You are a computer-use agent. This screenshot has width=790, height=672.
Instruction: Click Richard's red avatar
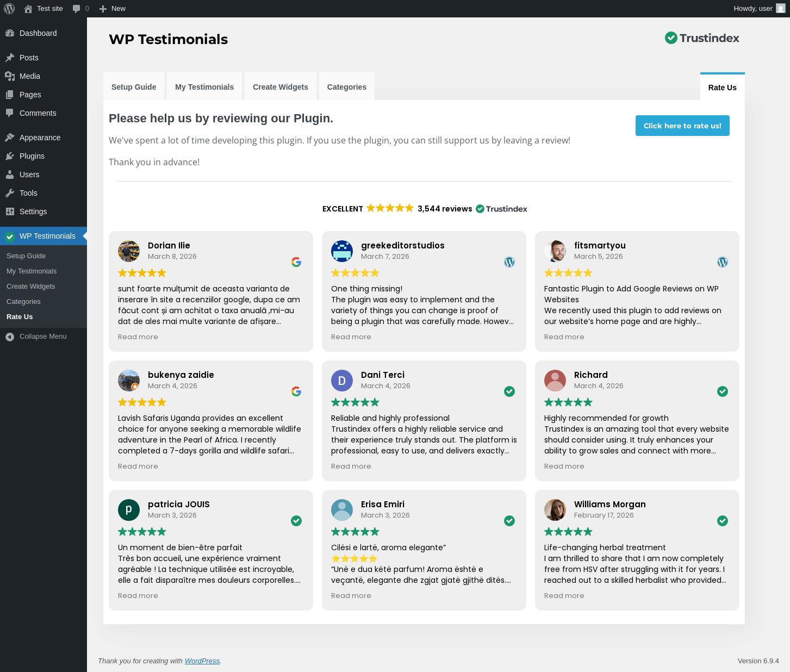click(x=555, y=381)
